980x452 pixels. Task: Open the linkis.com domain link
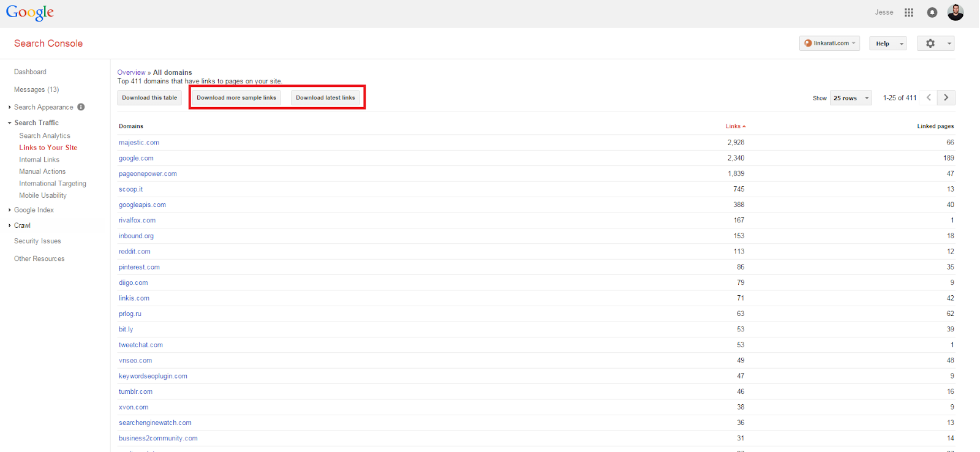(x=134, y=298)
